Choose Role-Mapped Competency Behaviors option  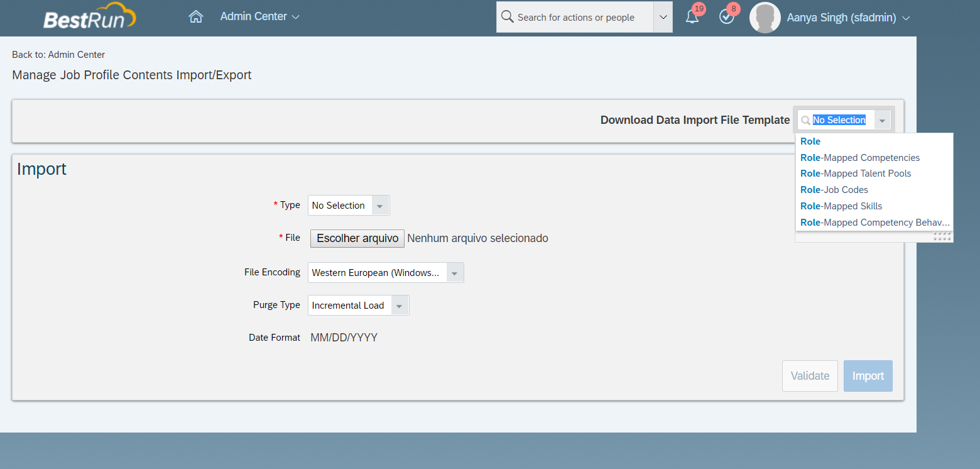(x=874, y=223)
